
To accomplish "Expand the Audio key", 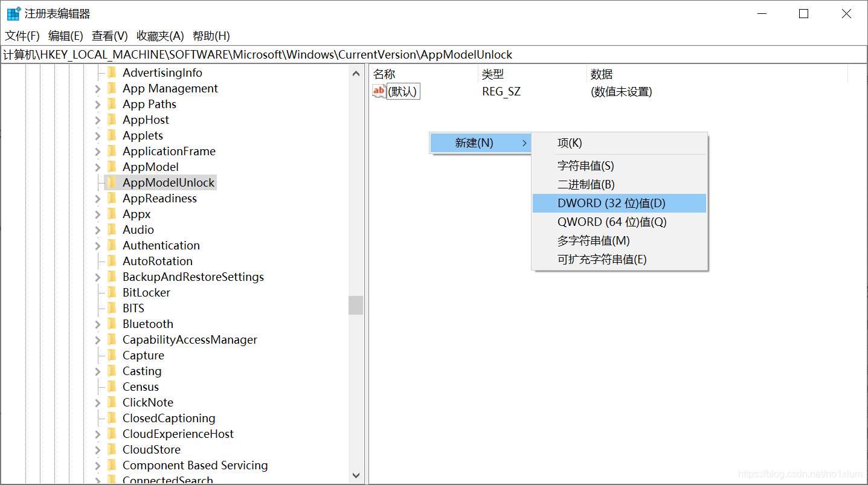I will point(98,230).
